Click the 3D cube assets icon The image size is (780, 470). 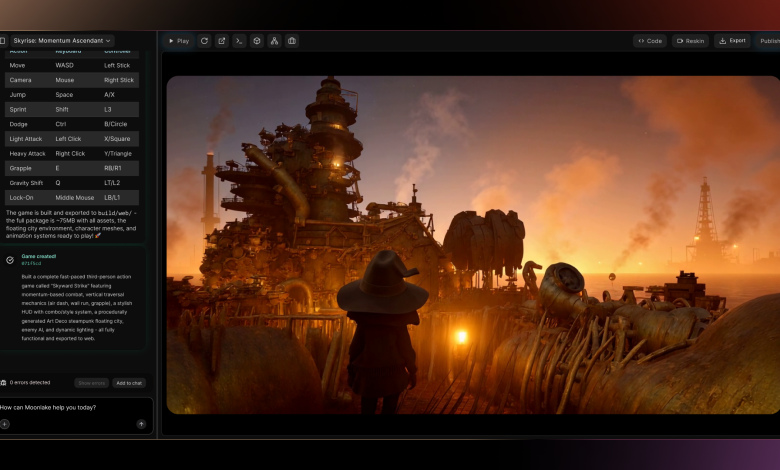click(x=257, y=41)
